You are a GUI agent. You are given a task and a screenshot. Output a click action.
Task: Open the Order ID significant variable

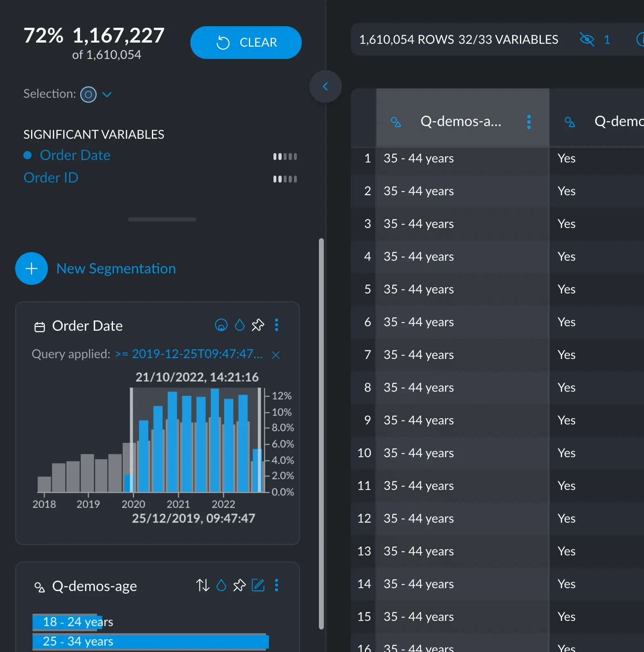click(51, 178)
